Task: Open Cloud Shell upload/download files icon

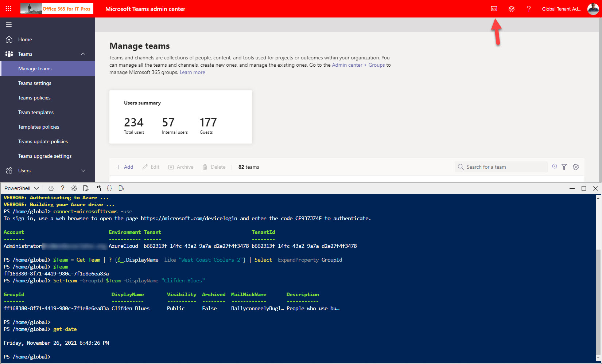Action: click(x=86, y=188)
